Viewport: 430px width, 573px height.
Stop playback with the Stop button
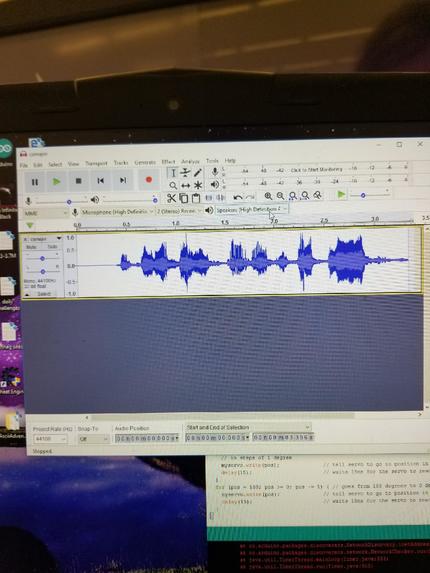pos(78,181)
